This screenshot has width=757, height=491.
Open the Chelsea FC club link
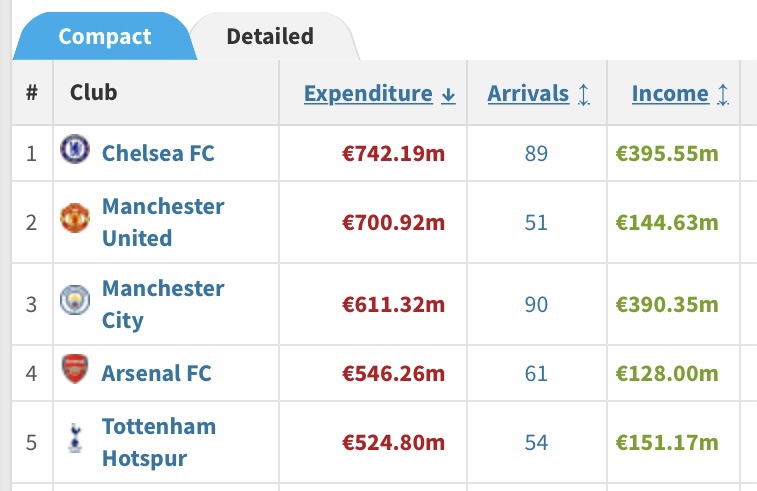158,153
